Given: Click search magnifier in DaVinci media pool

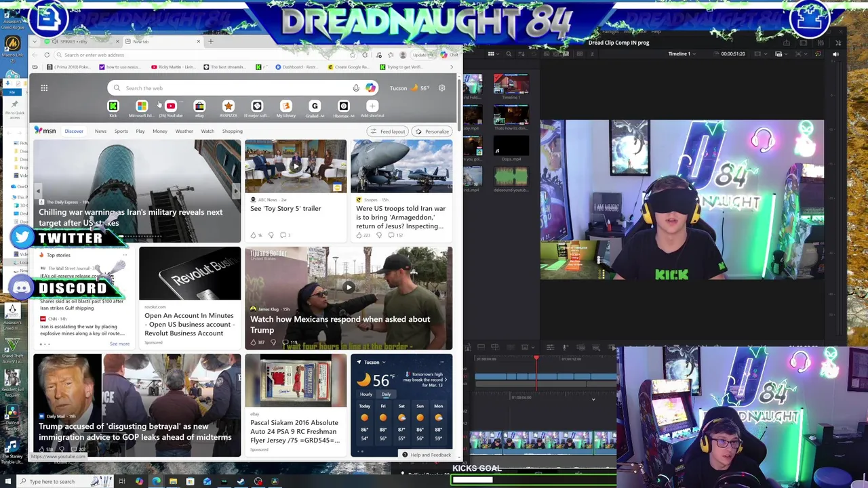Looking at the screenshot, I should point(509,54).
